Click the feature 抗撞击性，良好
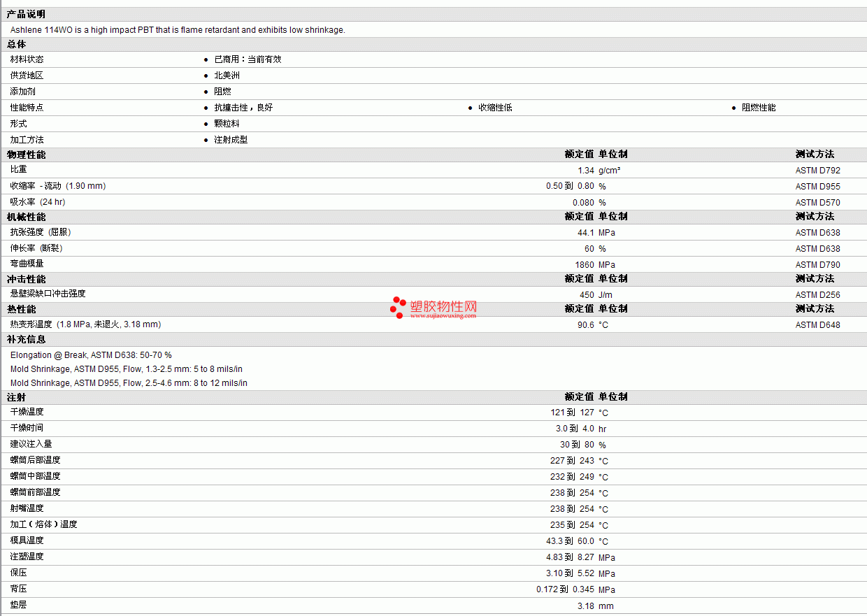Image resolution: width=867 pixels, height=616 pixels. [x=243, y=108]
